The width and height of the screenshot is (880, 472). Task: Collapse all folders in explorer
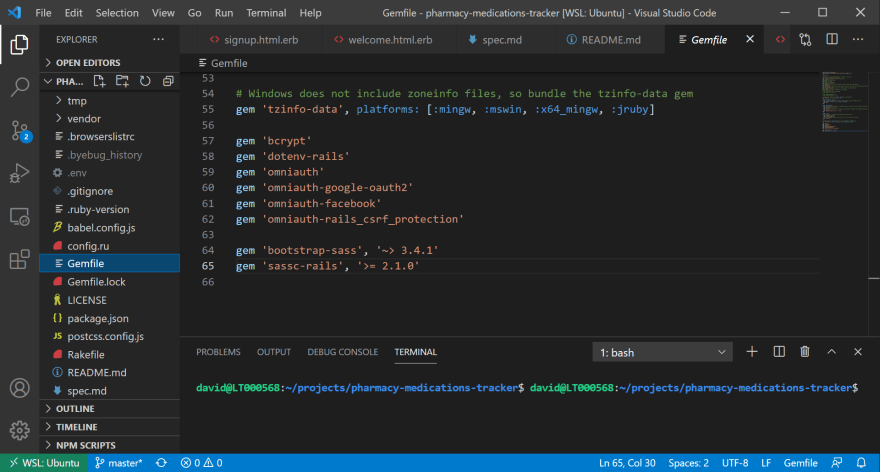click(168, 81)
